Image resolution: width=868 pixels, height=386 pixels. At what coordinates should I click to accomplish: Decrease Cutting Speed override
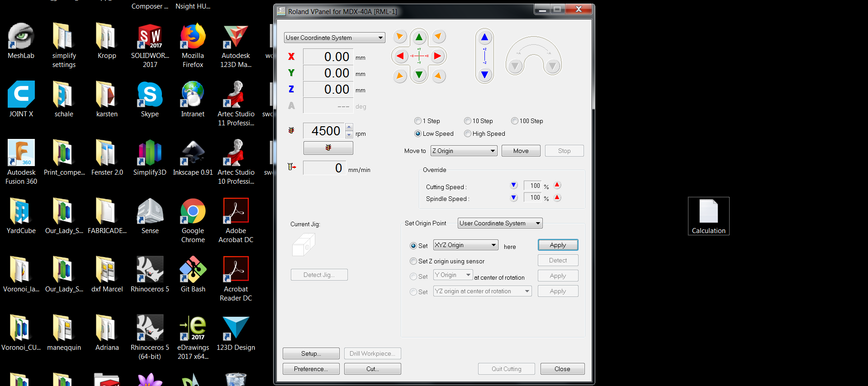(x=514, y=185)
